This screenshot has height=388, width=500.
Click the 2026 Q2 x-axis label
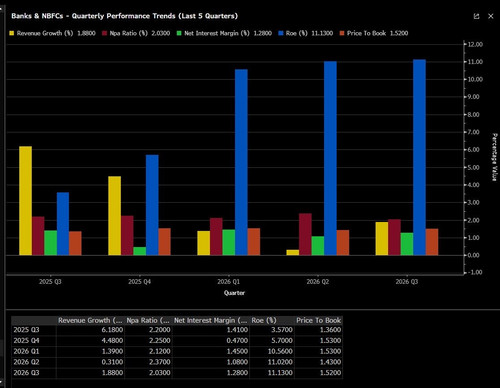pyautogui.click(x=318, y=282)
